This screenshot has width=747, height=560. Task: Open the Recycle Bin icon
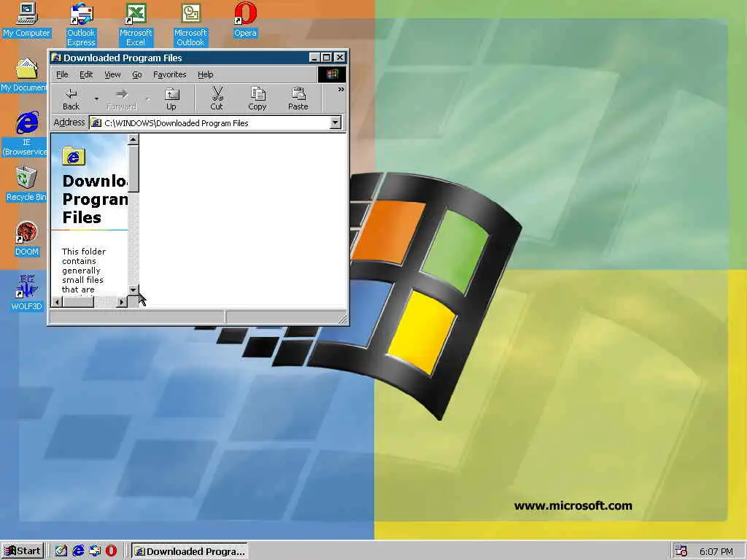[x=26, y=184]
